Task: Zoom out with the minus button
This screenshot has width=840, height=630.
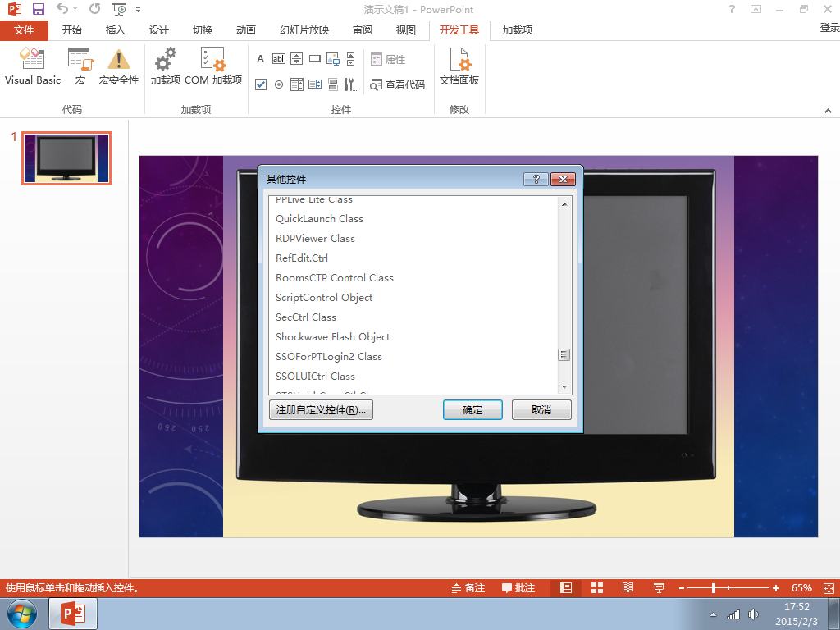Action: coord(682,587)
